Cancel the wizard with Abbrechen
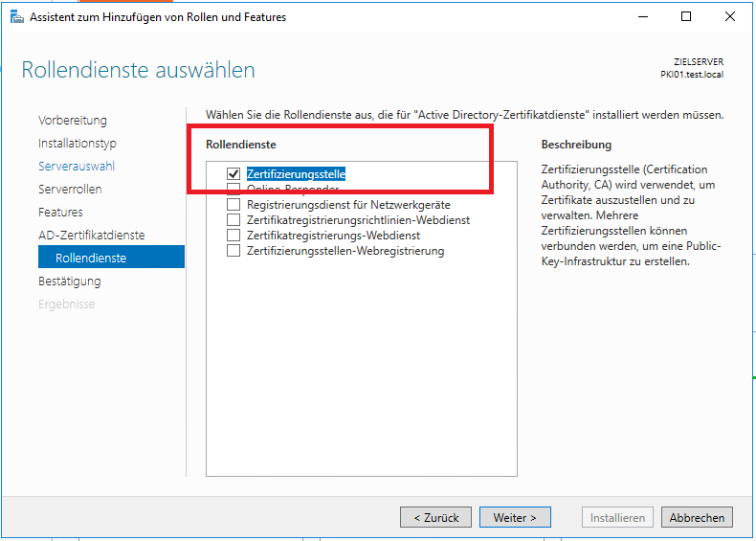This screenshot has height=541, width=756. (697, 517)
